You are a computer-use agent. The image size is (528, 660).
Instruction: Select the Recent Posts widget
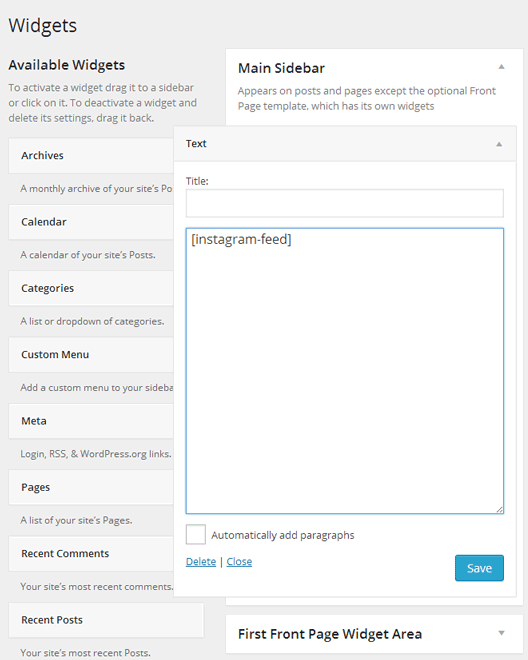click(106, 620)
